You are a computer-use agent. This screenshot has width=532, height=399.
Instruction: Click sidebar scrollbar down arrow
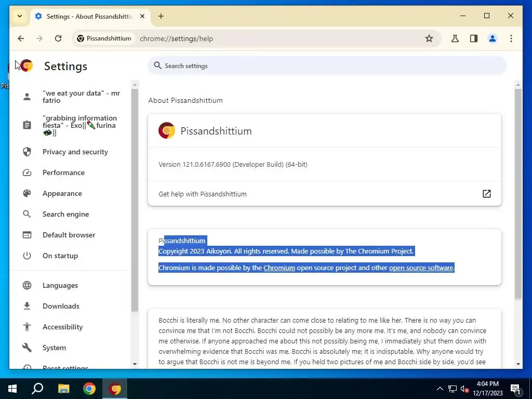(135, 364)
